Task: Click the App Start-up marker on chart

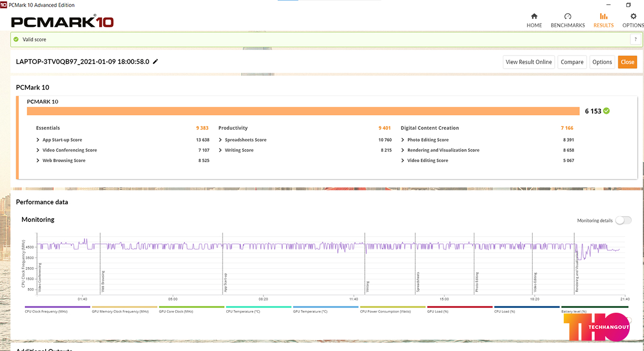Action: tap(225, 282)
